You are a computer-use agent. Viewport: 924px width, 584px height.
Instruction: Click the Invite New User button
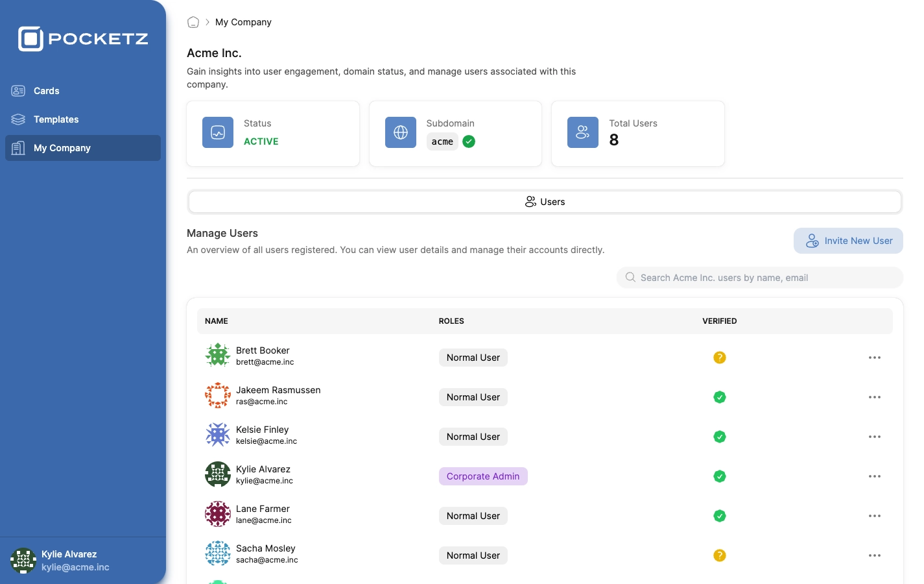click(848, 241)
